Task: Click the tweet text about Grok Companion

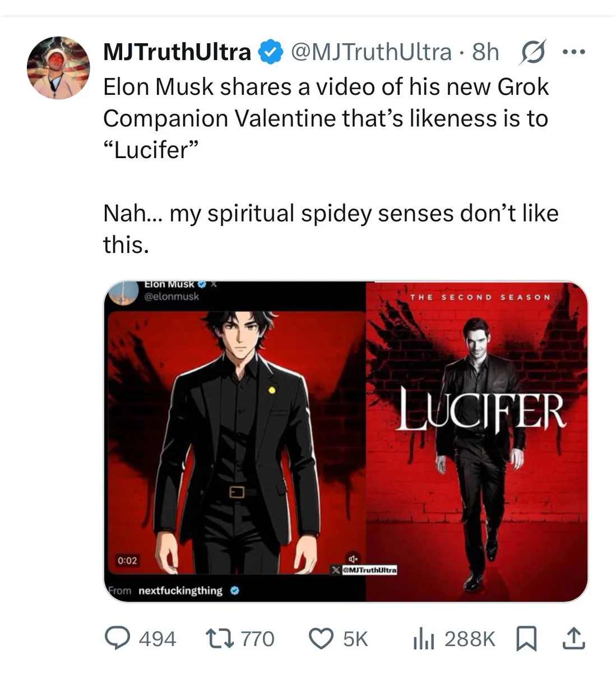Action: point(325,118)
